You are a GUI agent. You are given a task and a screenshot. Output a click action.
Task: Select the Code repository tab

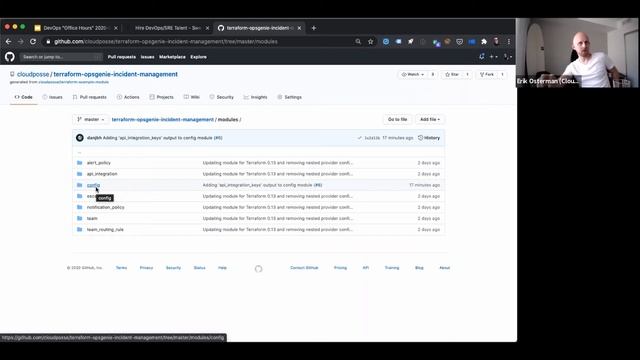click(x=24, y=97)
